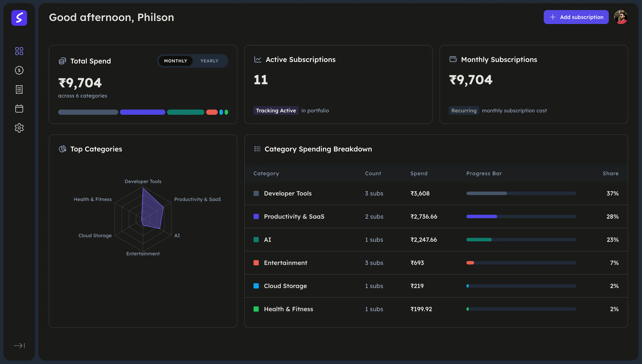The width and height of the screenshot is (642, 364).
Task: Click the gray Developer Tools spend segment
Action: [x=88, y=112]
